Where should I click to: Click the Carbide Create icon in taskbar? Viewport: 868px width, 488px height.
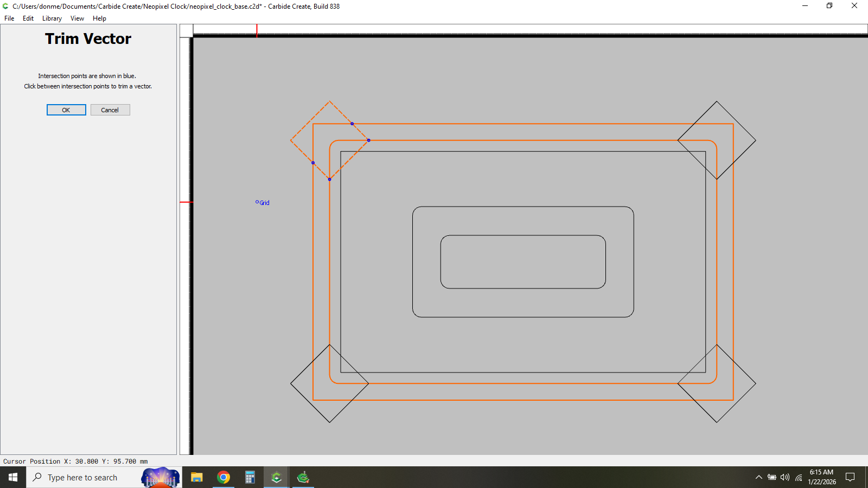[277, 477]
